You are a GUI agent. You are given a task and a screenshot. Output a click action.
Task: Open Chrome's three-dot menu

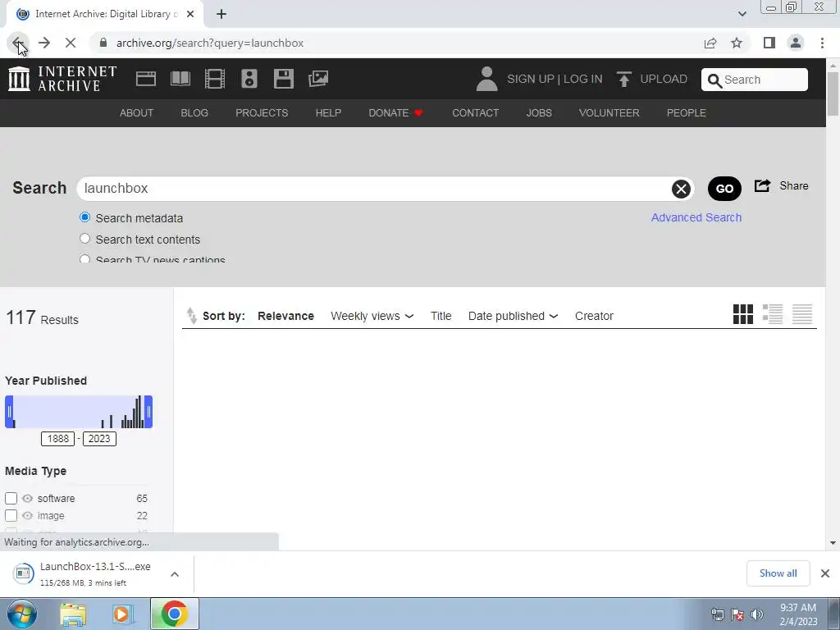coord(822,43)
